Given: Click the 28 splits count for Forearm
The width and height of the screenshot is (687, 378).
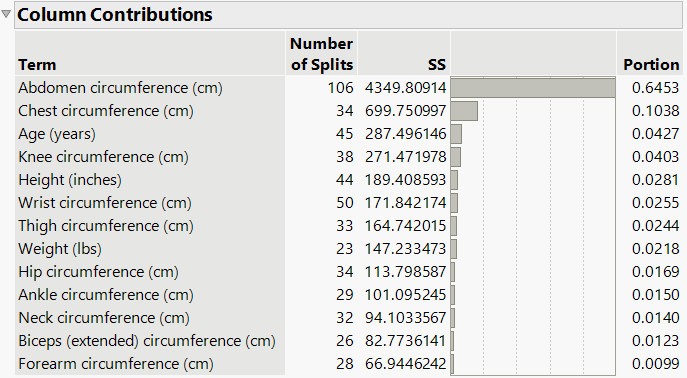Looking at the screenshot, I should [x=345, y=364].
